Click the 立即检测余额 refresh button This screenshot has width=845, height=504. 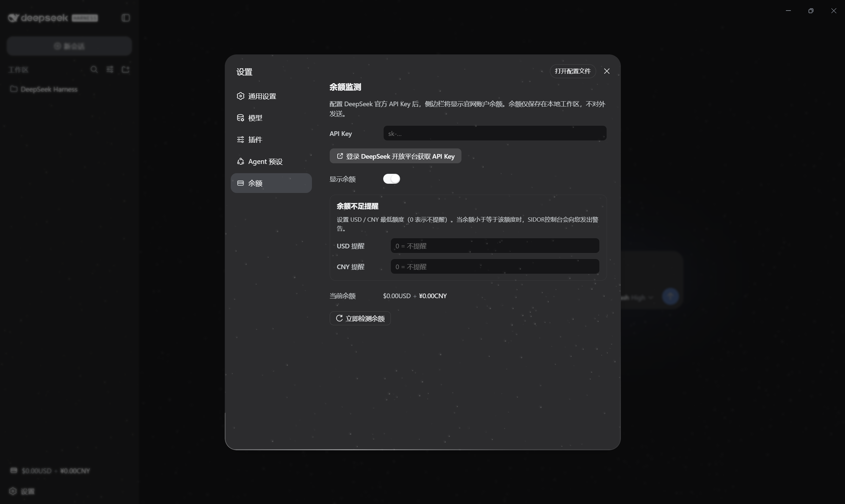[x=360, y=318]
